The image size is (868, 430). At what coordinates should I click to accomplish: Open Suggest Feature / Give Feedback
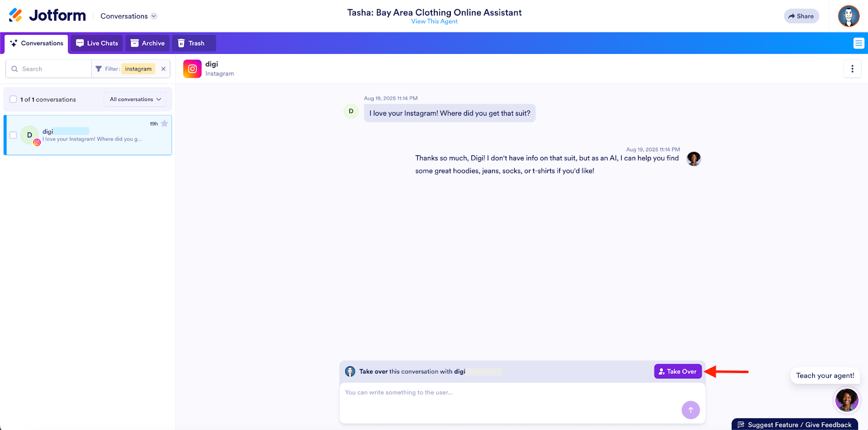pyautogui.click(x=795, y=425)
